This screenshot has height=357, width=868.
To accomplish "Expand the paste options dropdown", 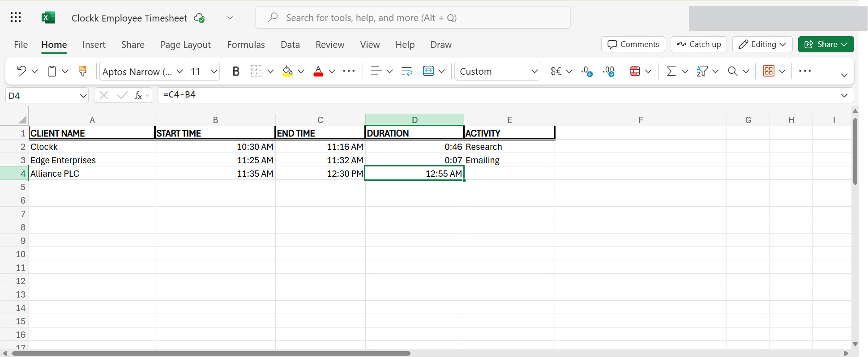I will (x=65, y=71).
